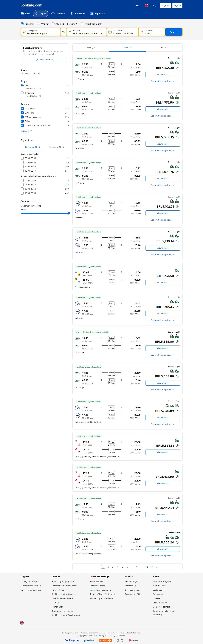Image resolution: width=203 pixels, height=644 pixels.
Task: Click the blue Search button
Action: point(174,32)
